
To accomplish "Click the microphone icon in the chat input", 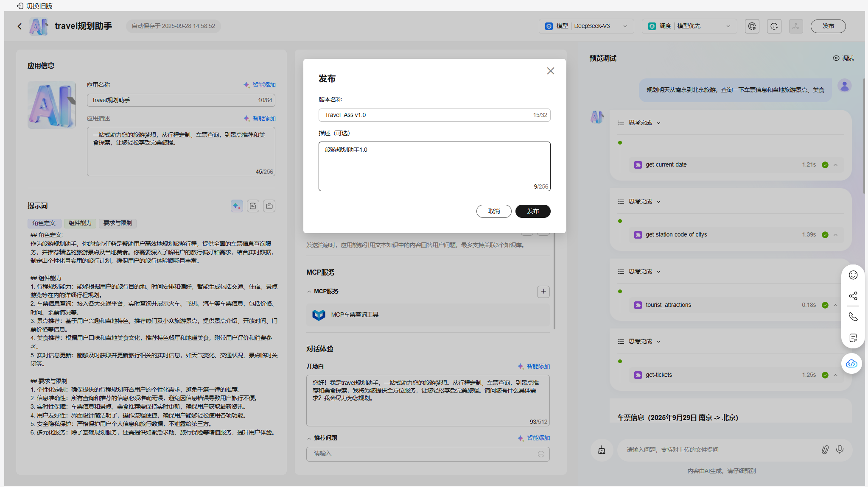I will click(x=840, y=450).
